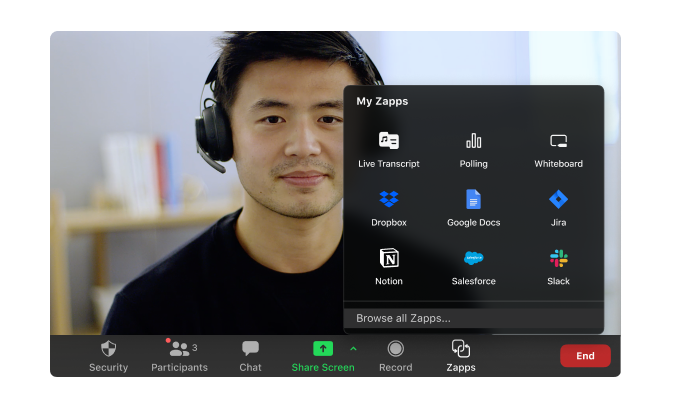675x409 pixels.
Task: Open the Live Transcript zapp
Action: point(388,149)
